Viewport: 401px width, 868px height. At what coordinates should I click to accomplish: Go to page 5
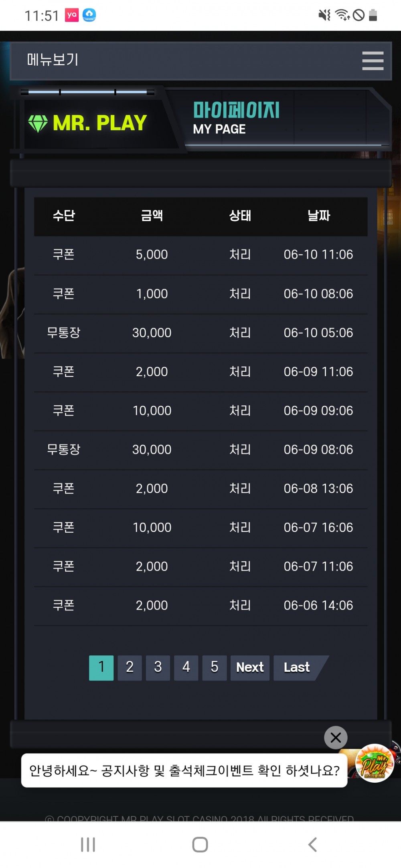tap(215, 668)
